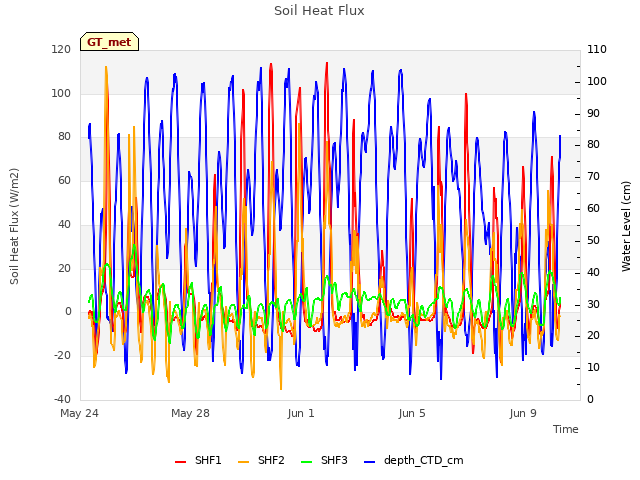Toggle the depth_CTD_cm legend entry
This screenshot has height=480, width=640.
point(413,460)
